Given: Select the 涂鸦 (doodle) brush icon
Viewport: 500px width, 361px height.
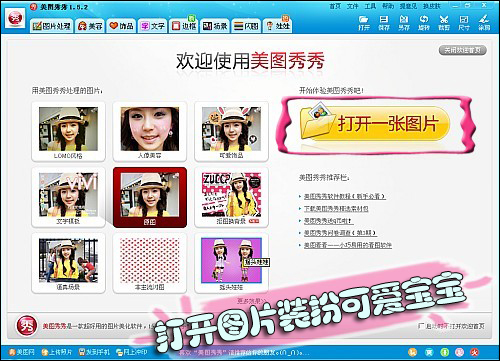Looking at the screenshot, I should point(484,23).
